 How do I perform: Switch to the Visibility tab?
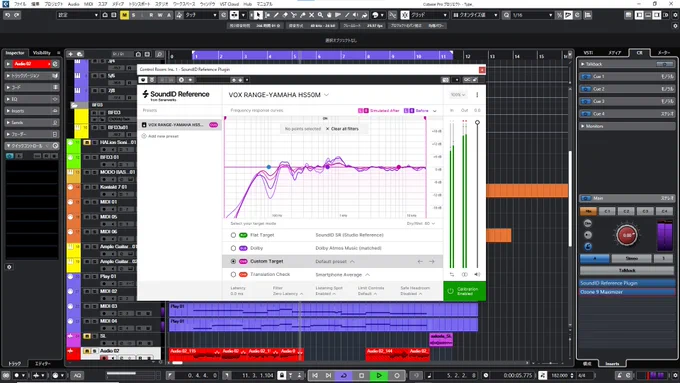pyautogui.click(x=42, y=53)
